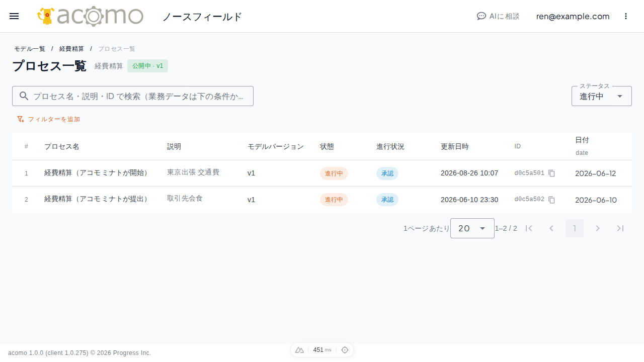
Task: Click the 更新日時 column header
Action: [455, 146]
